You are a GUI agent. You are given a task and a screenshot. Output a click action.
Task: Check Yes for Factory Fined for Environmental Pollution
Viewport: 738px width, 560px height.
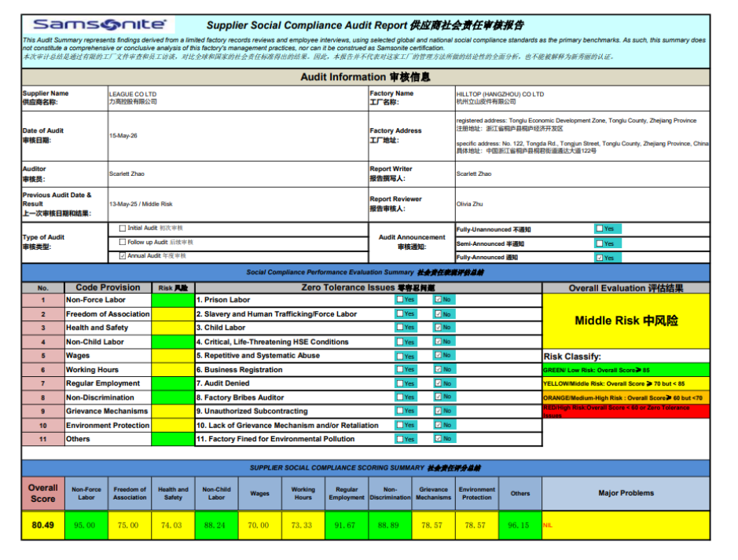click(400, 439)
